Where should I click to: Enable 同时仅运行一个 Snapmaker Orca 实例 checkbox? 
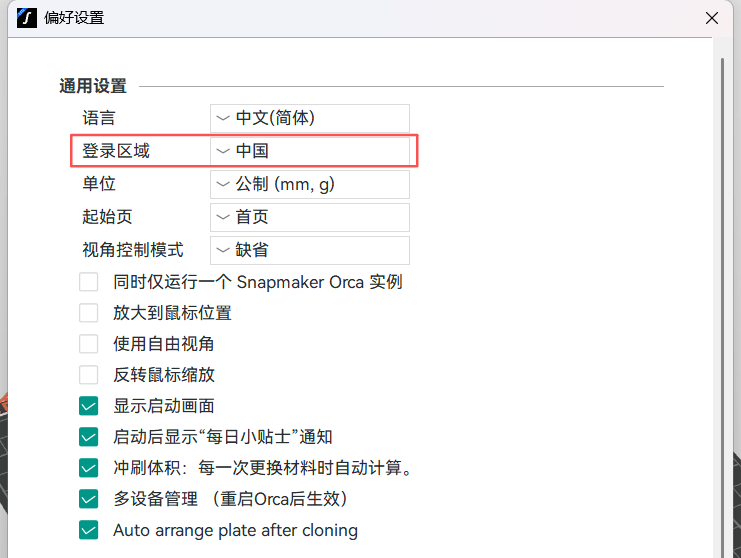[89, 282]
